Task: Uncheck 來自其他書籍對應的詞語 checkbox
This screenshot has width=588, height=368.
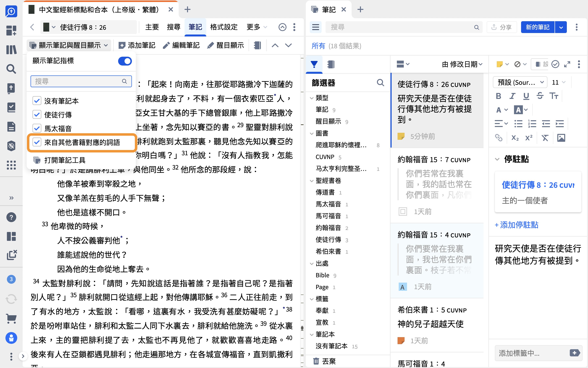Action: (37, 142)
